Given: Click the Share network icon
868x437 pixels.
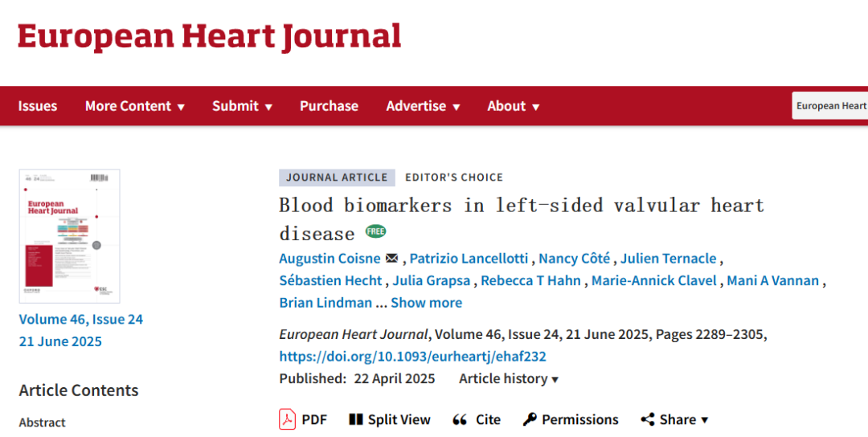Looking at the screenshot, I should [648, 419].
